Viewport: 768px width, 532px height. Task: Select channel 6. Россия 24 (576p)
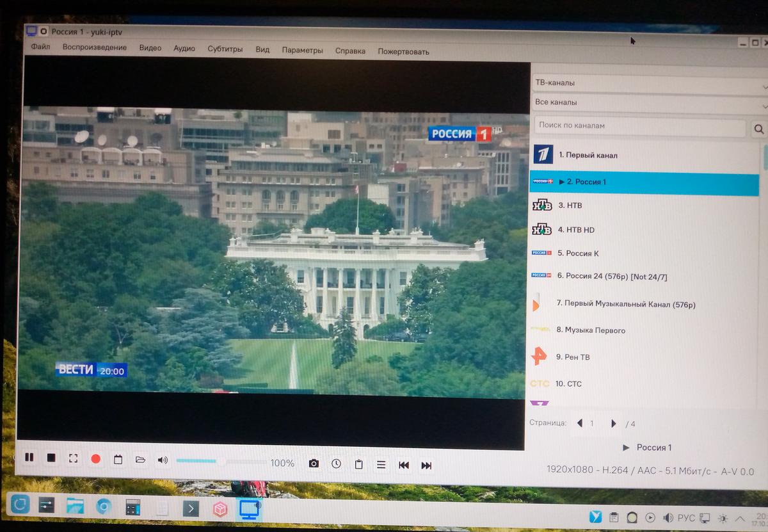[x=644, y=277]
